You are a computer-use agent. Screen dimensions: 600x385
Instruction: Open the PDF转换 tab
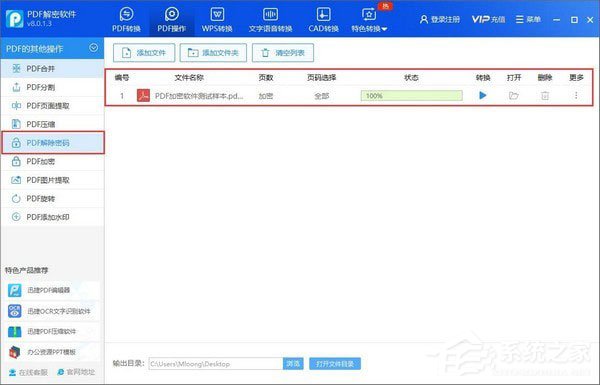(126, 20)
